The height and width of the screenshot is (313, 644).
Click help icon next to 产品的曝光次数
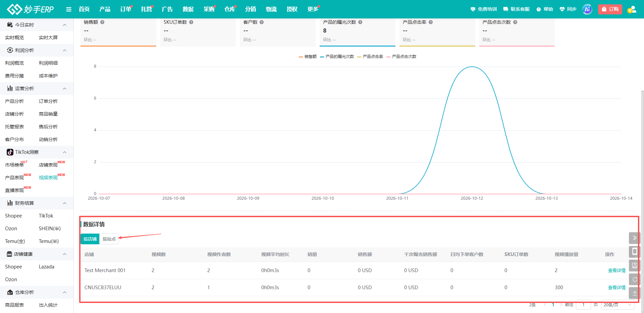pyautogui.click(x=360, y=22)
